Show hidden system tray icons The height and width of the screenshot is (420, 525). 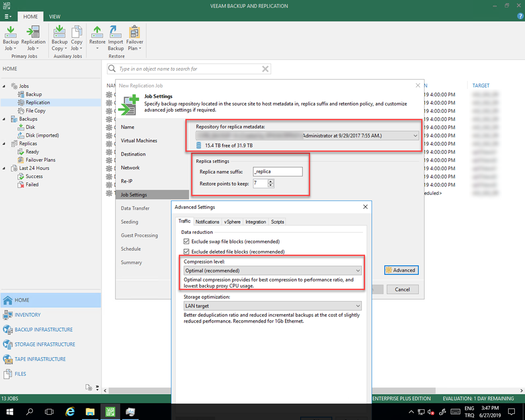coord(411,412)
